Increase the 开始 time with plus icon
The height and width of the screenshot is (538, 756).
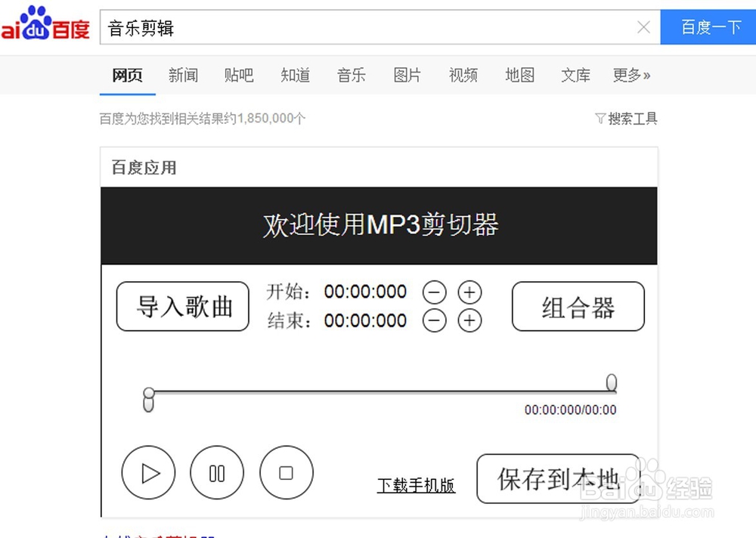tap(469, 292)
